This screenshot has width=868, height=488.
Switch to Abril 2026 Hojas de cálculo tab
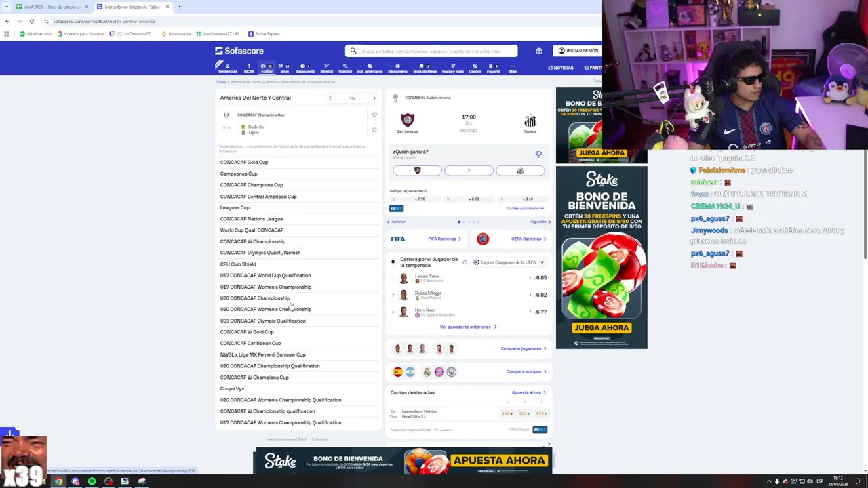click(52, 7)
